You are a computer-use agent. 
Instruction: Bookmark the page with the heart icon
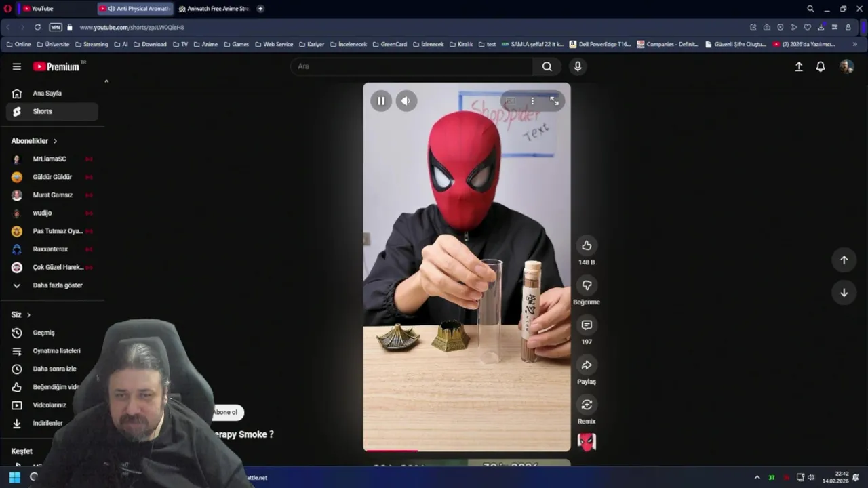point(807,27)
